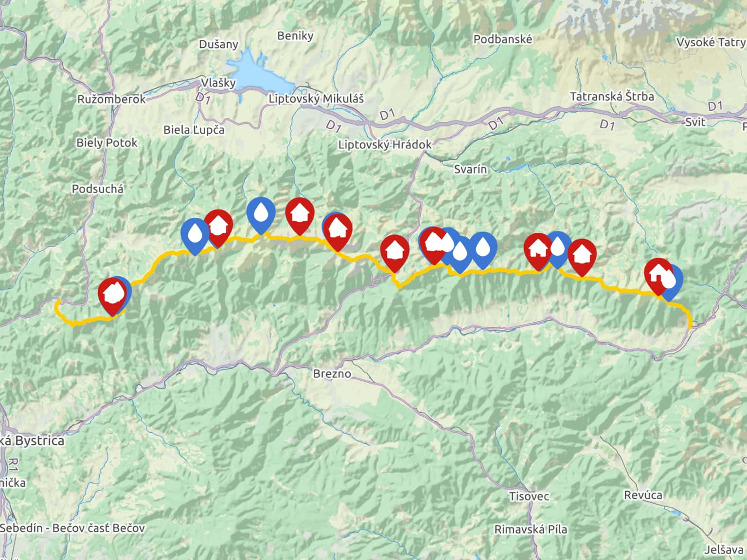
Task: Click the Tisovec town label
Action: (x=529, y=496)
